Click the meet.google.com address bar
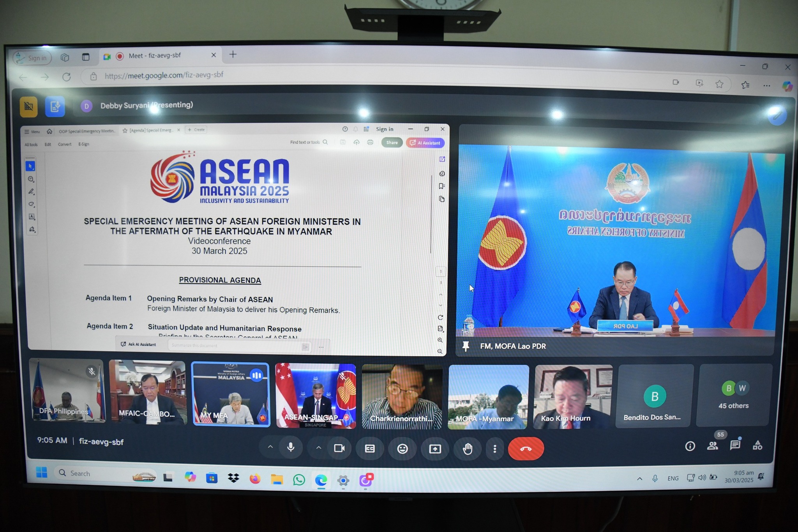The image size is (798, 532). tap(164, 75)
